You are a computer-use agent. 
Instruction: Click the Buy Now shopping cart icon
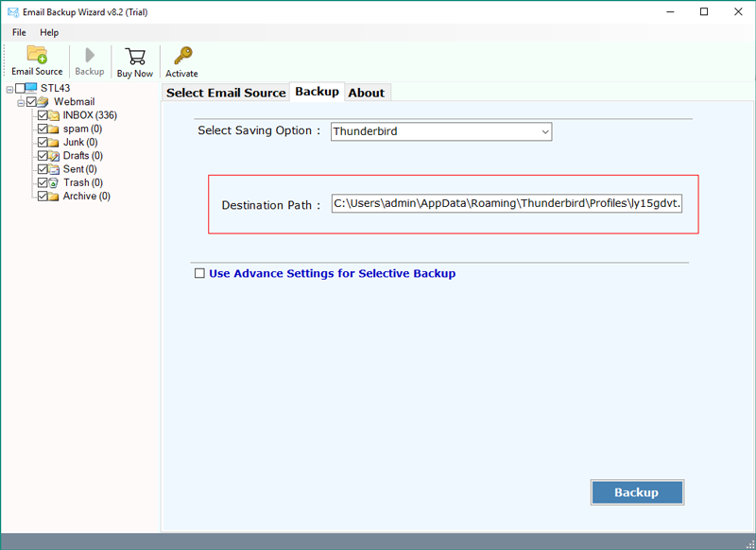point(135,56)
